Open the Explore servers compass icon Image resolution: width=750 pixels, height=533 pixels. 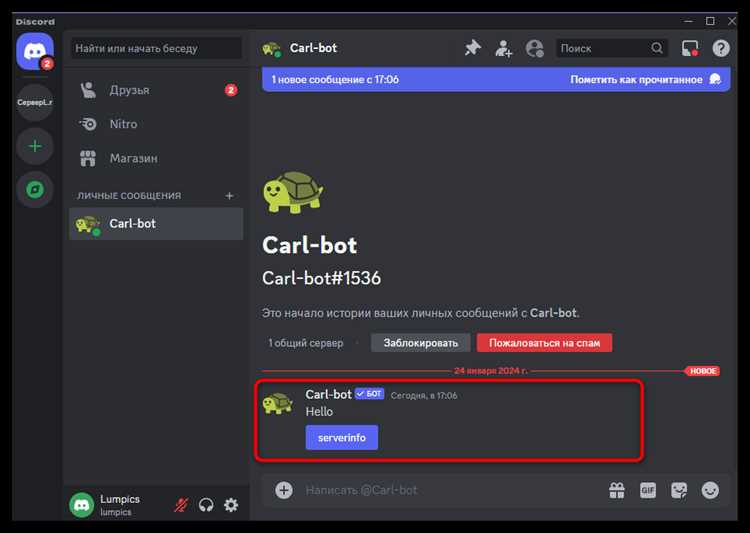point(35,189)
